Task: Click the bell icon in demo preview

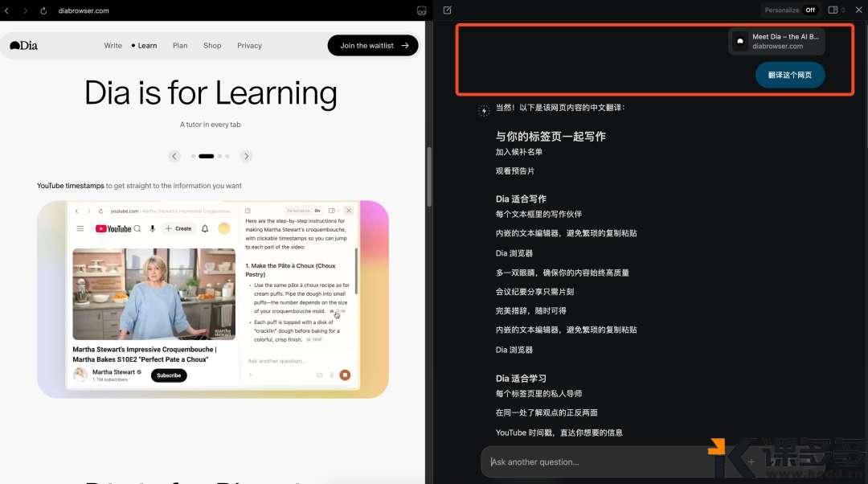Action: pyautogui.click(x=205, y=228)
